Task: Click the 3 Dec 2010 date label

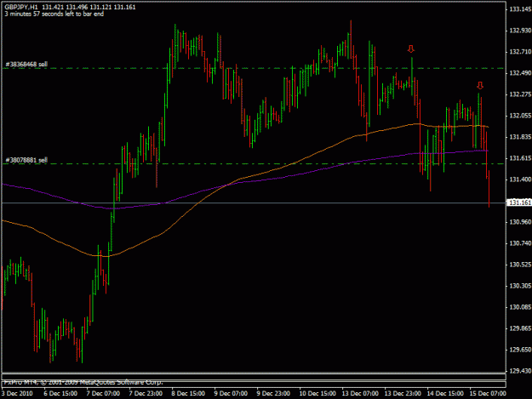Action: [x=17, y=394]
